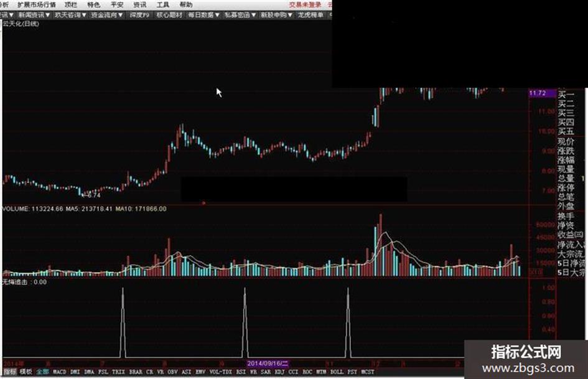Select the 指标 tab at bottom
The height and width of the screenshot is (379, 588).
point(10,372)
